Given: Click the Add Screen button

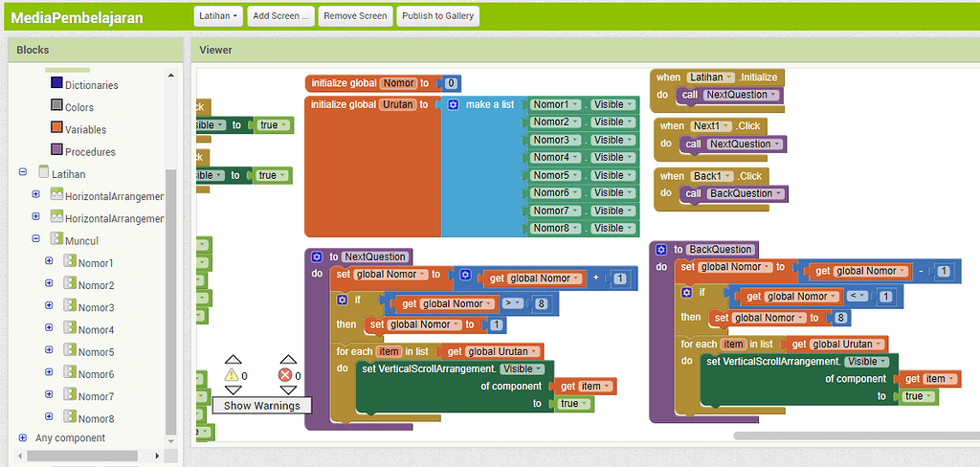Looking at the screenshot, I should [279, 16].
